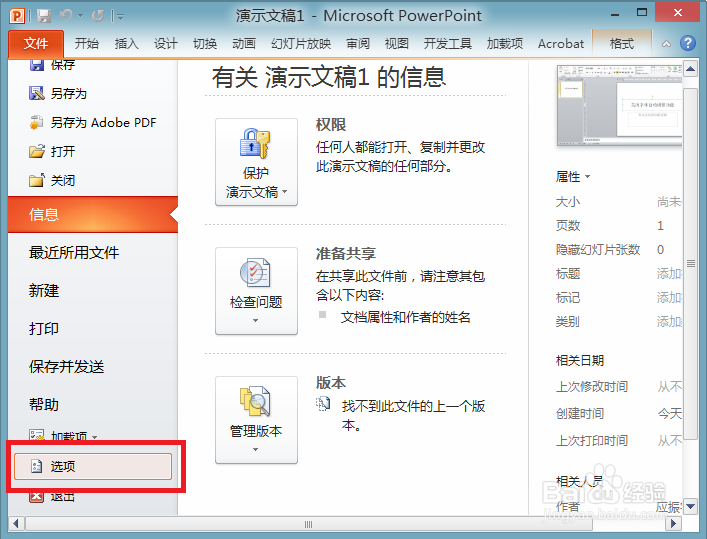Click the 退出 (Exit) item
The image size is (707, 539).
click(x=52, y=496)
